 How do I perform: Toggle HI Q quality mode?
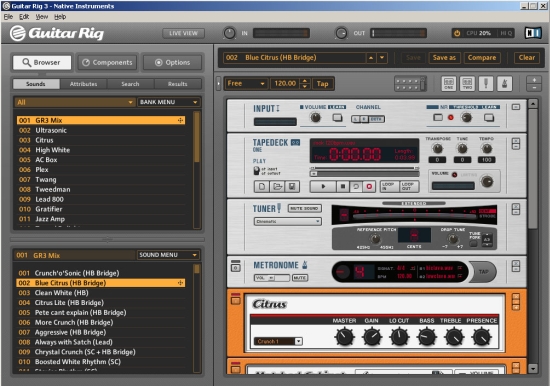click(x=506, y=33)
